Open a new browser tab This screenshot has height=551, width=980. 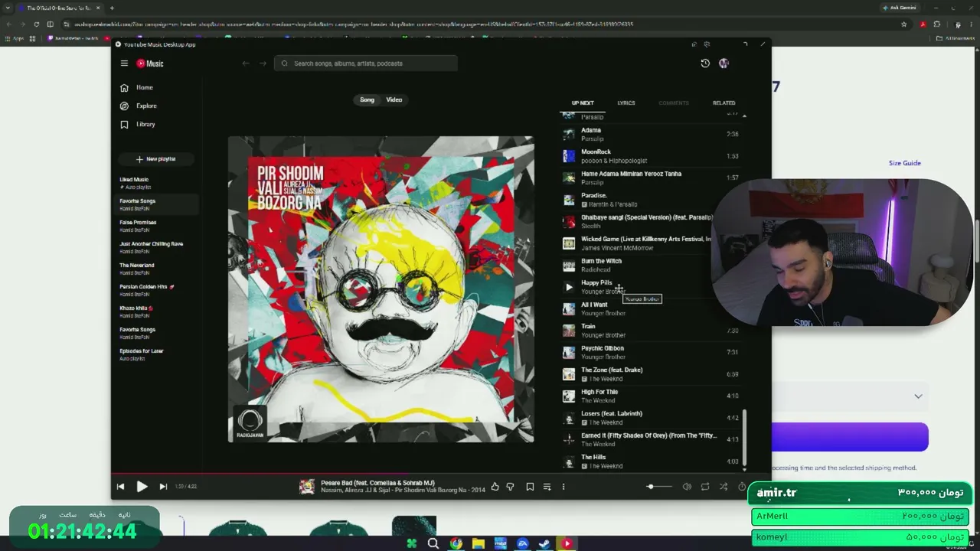coord(112,8)
